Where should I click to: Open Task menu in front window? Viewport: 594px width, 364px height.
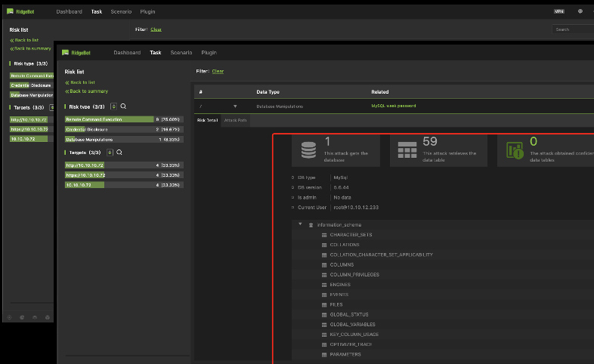tap(156, 53)
